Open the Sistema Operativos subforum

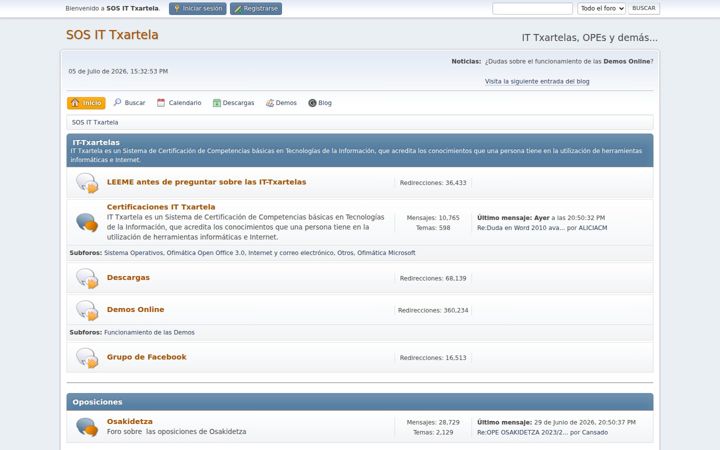134,253
